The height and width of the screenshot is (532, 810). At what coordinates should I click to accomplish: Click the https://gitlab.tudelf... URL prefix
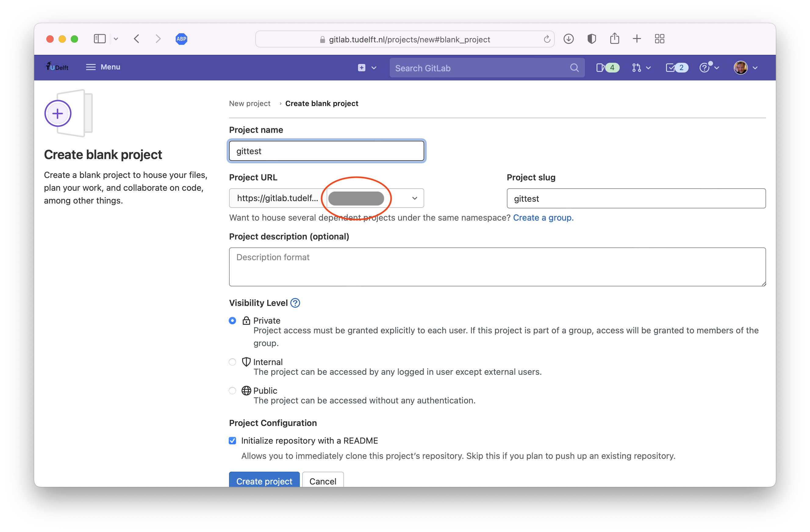278,198
